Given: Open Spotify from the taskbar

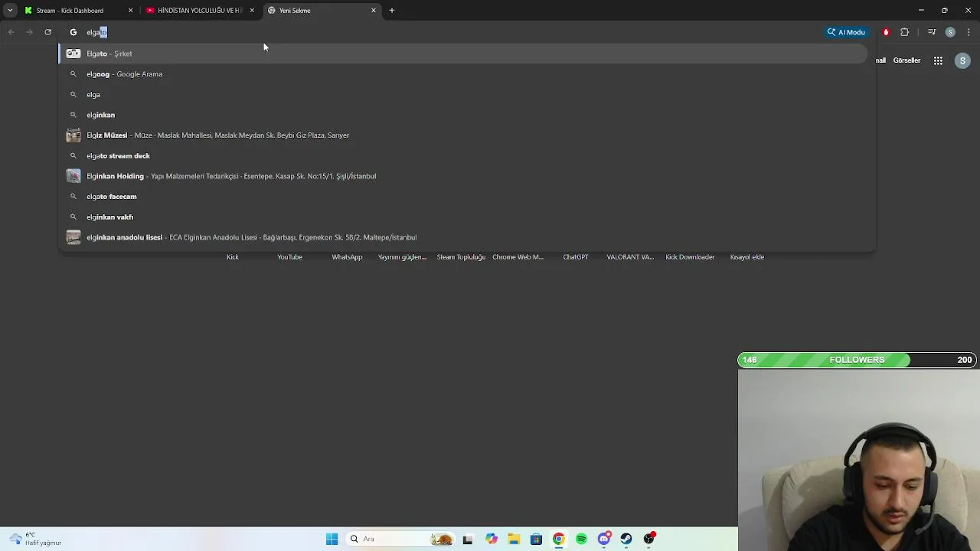Looking at the screenshot, I should tap(581, 539).
